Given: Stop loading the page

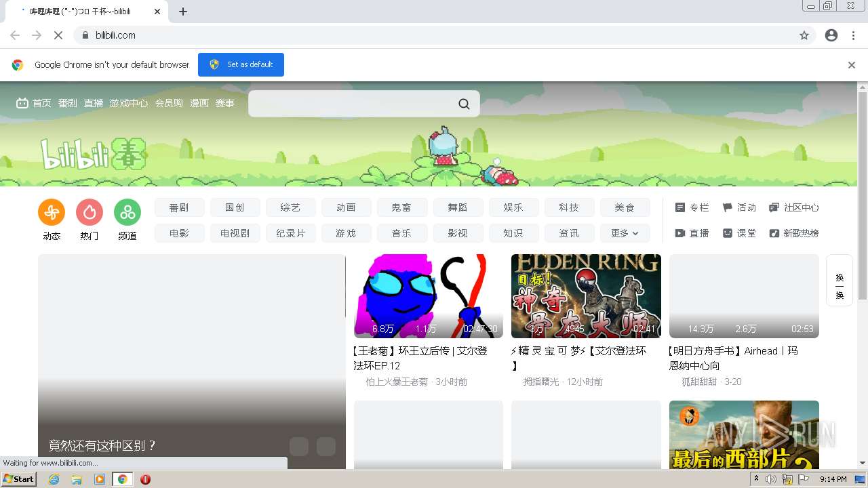Looking at the screenshot, I should 58,35.
